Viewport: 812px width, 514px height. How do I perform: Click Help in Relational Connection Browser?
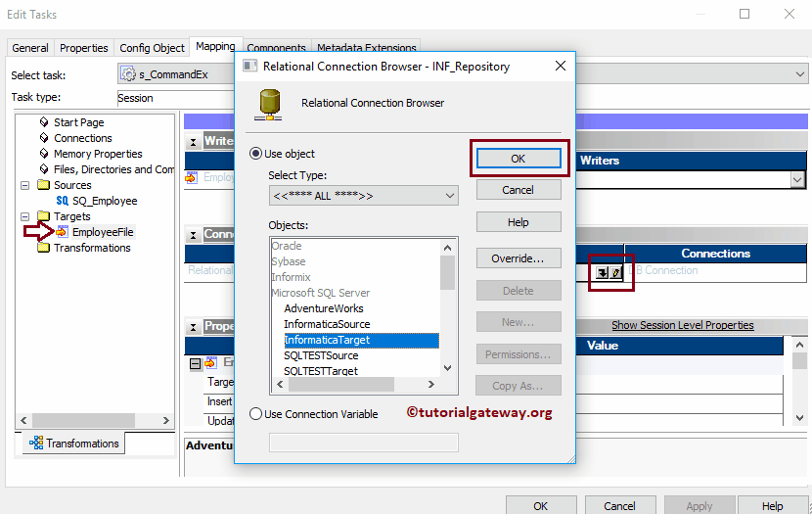point(519,222)
